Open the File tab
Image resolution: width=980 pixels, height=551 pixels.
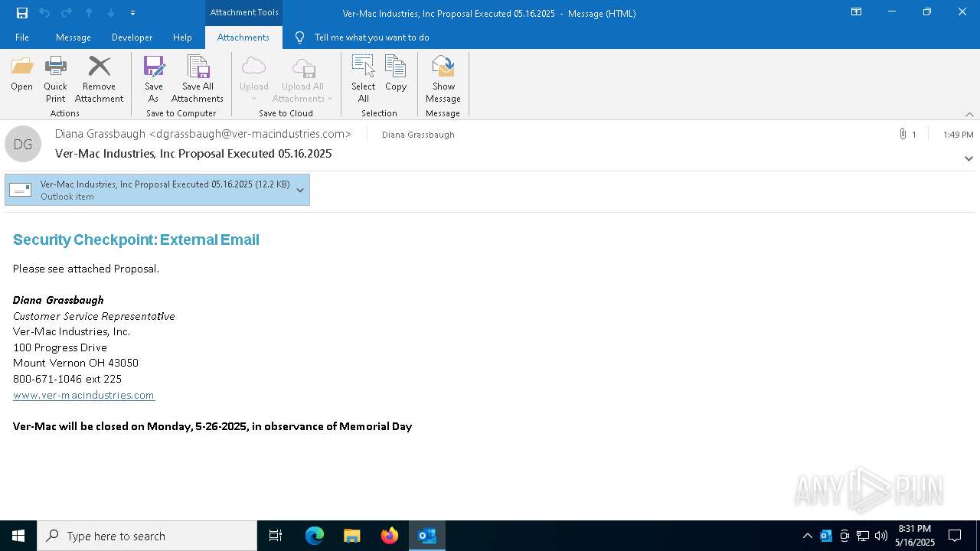(22, 37)
